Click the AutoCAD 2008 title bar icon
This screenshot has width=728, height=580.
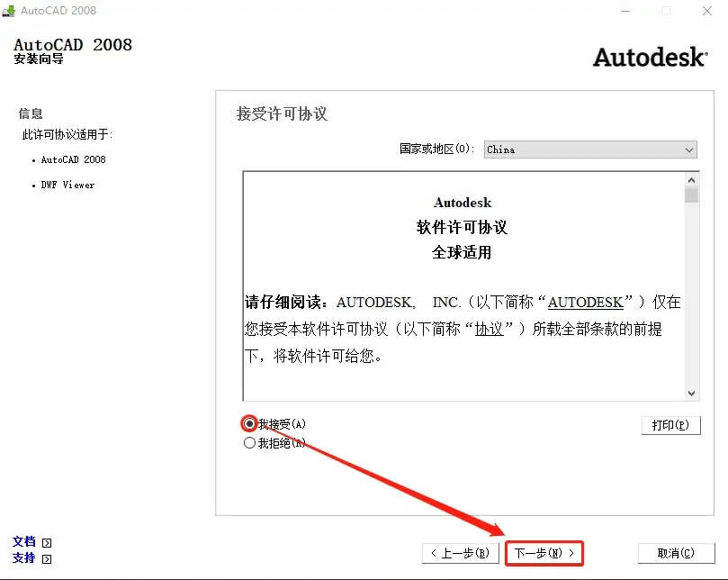8,11
